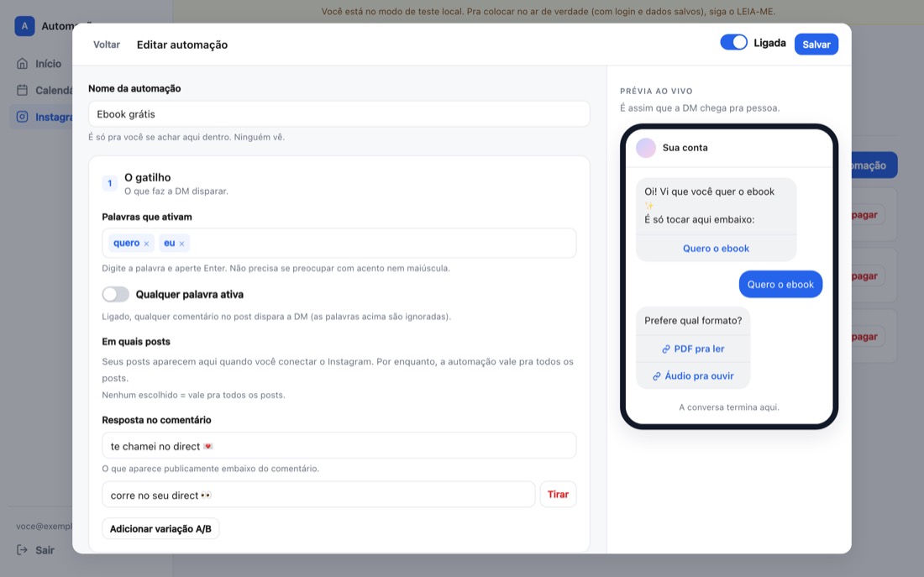The image size is (924, 577).
Task: Edit the "te chamei no direct" reply field
Action: pyautogui.click(x=339, y=446)
